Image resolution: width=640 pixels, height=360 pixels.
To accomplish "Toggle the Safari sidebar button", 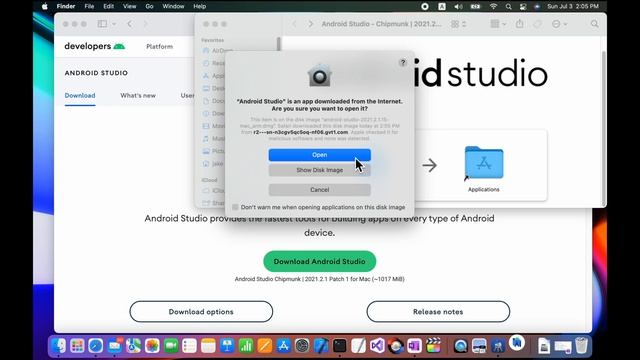I will 102,24.
